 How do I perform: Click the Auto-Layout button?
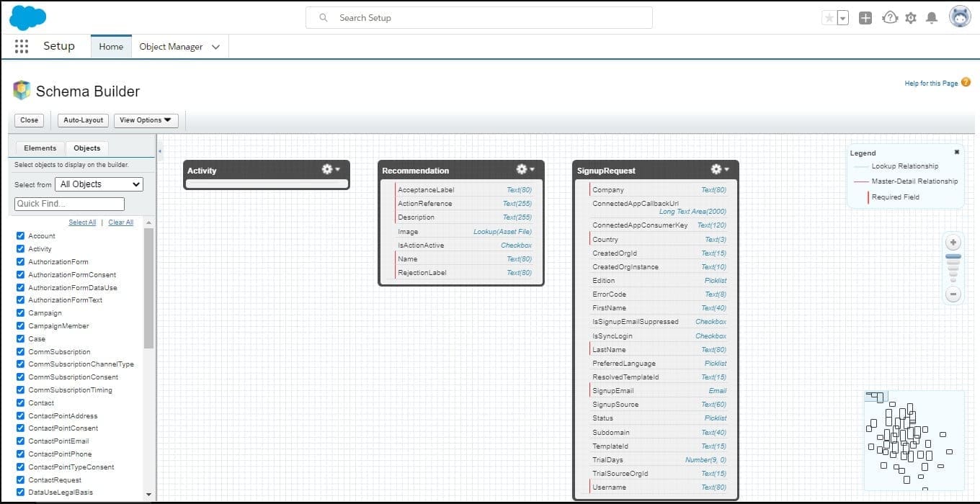click(84, 120)
